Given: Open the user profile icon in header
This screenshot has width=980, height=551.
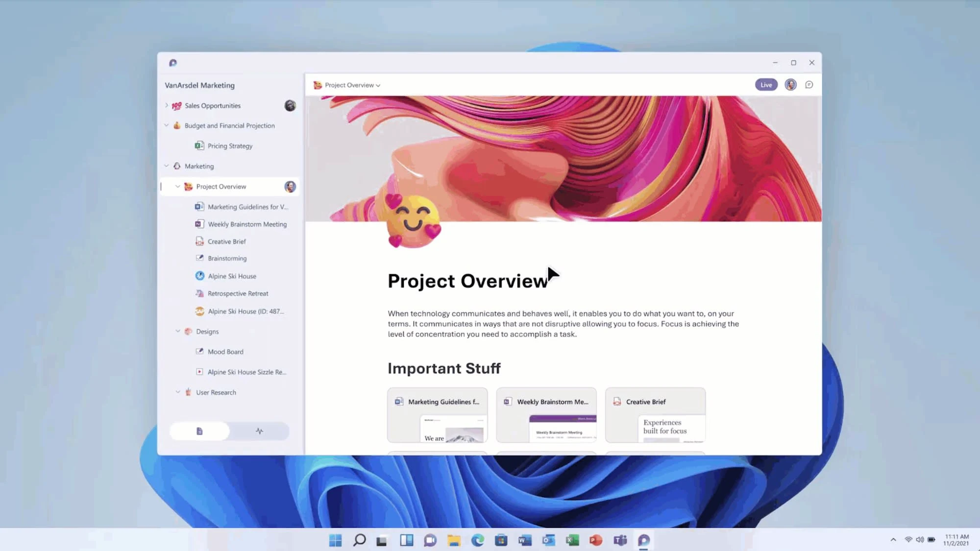Looking at the screenshot, I should tap(790, 84).
